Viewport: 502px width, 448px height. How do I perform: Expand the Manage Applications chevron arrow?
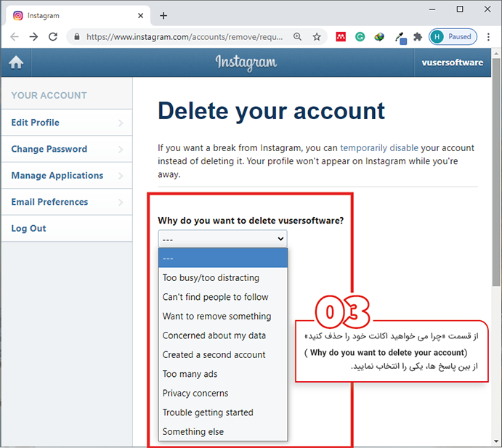pyautogui.click(x=121, y=176)
